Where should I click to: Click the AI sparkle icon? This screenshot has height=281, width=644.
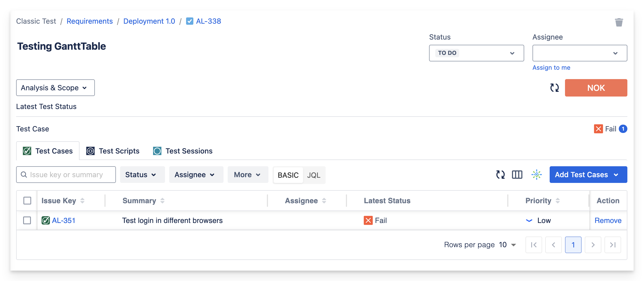tap(536, 175)
